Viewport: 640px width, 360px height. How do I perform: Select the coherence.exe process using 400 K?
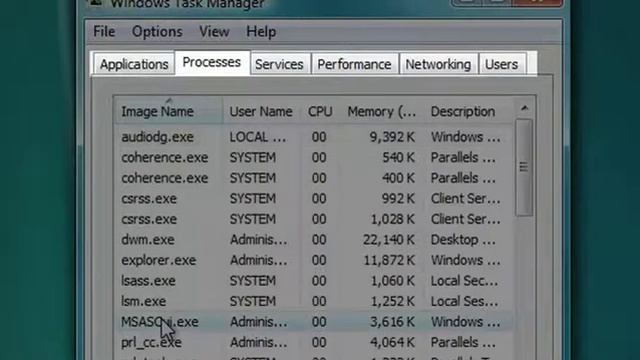coord(164,178)
